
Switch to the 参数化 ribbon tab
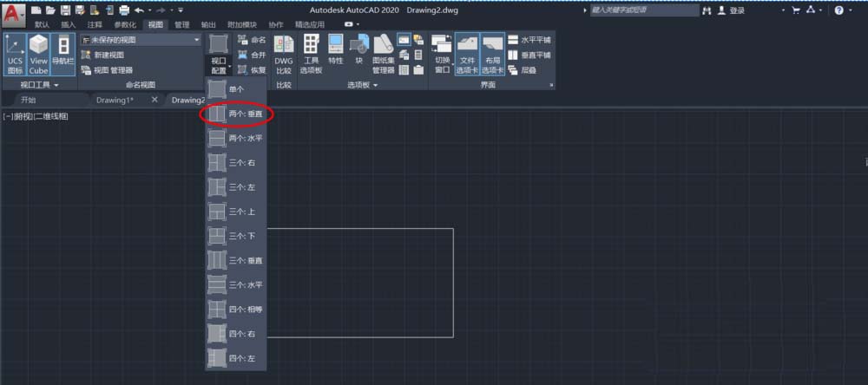point(124,25)
